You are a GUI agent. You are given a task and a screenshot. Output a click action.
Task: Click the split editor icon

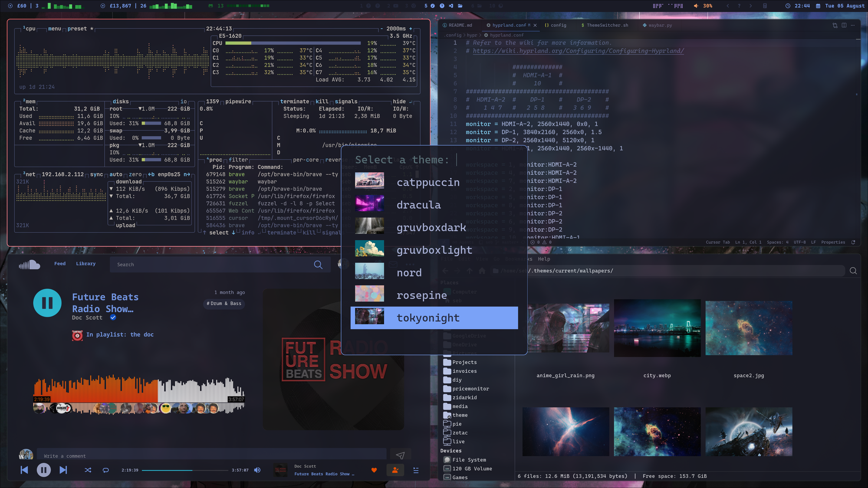pyautogui.click(x=844, y=25)
